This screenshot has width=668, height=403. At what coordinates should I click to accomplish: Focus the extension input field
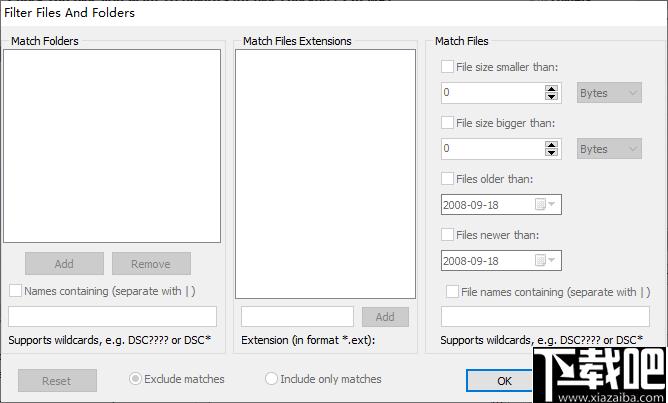297,317
